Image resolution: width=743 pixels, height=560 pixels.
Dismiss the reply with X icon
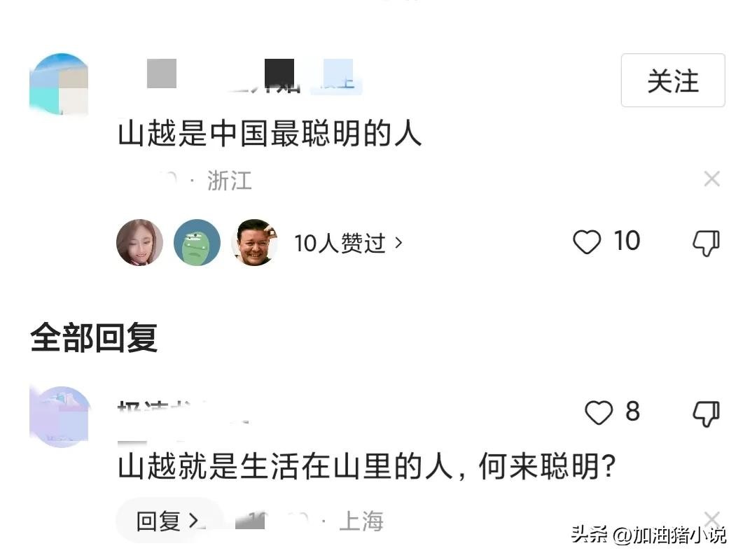point(711,519)
